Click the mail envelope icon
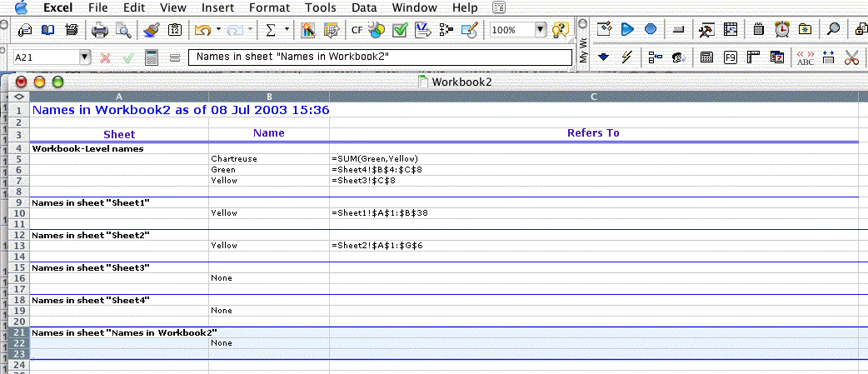This screenshot has width=868, height=374. 25,30
